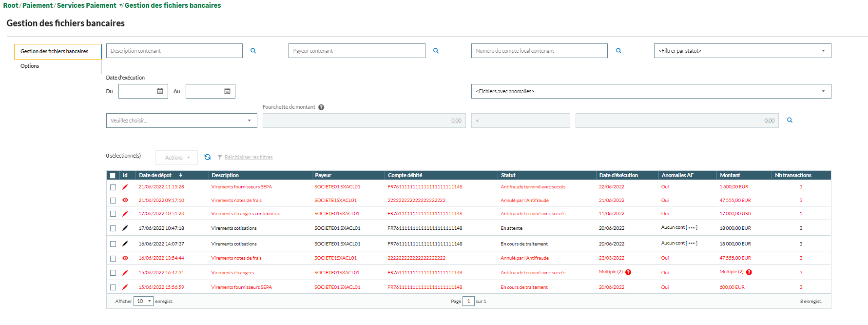The image size is (868, 325).
Task: View the Virements notes de frais 21/06/2022 row
Action: tap(125, 200)
